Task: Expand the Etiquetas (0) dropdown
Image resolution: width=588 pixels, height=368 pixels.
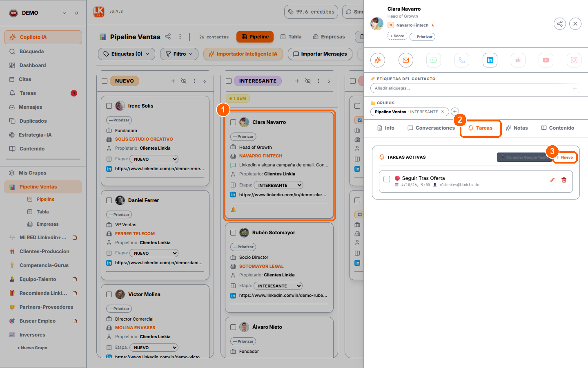Action: pyautogui.click(x=127, y=54)
